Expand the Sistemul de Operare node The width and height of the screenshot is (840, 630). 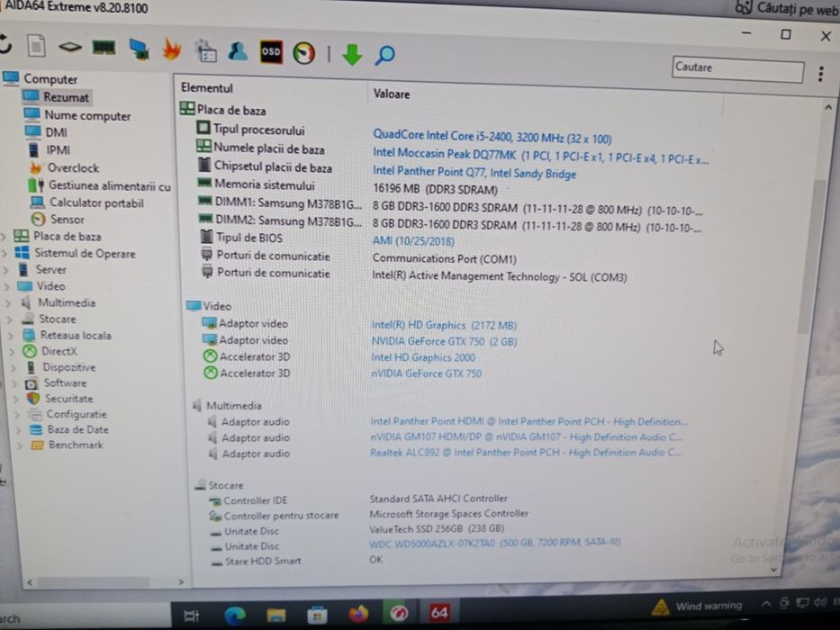[x=6, y=253]
